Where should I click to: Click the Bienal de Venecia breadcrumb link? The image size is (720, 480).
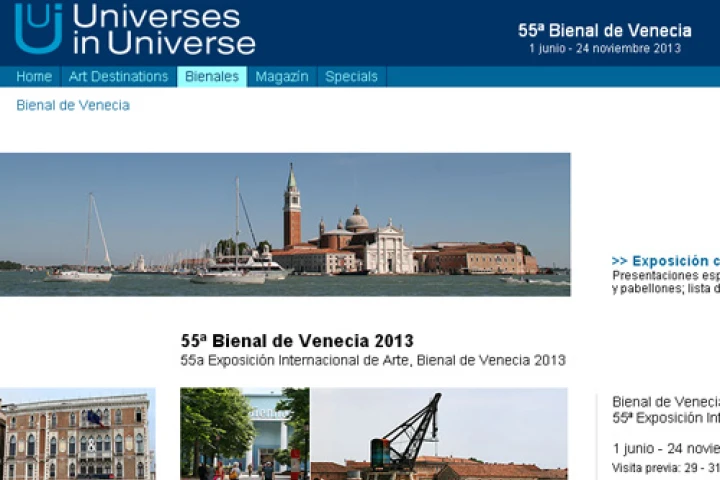[73, 105]
